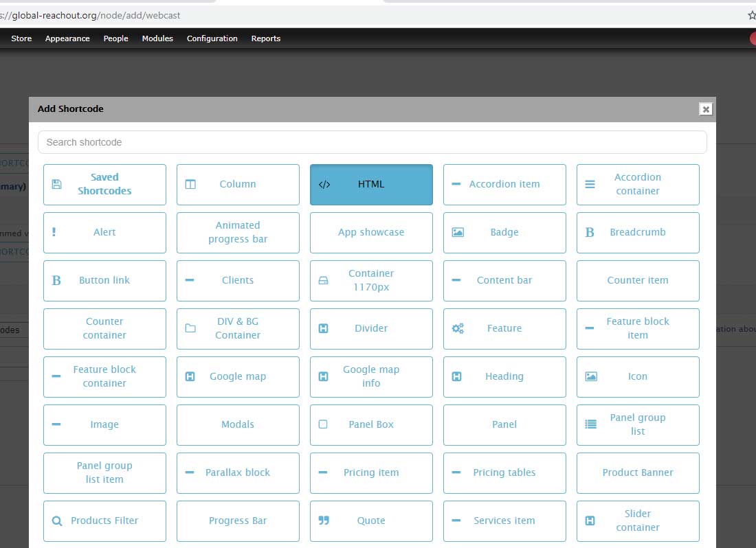This screenshot has width=756, height=548.
Task: Click the picture icon on Badge
Action: [458, 232]
